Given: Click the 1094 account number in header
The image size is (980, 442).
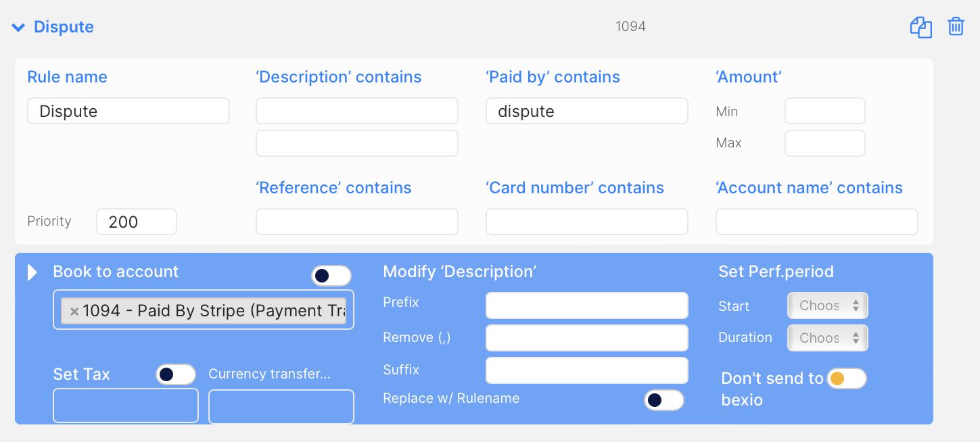Looking at the screenshot, I should (x=630, y=27).
